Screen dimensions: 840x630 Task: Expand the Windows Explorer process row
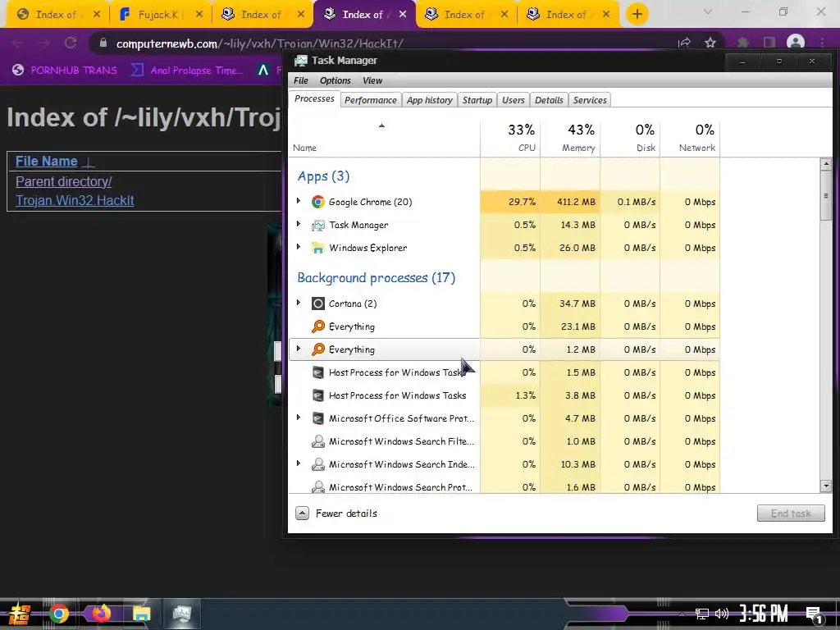coord(299,247)
